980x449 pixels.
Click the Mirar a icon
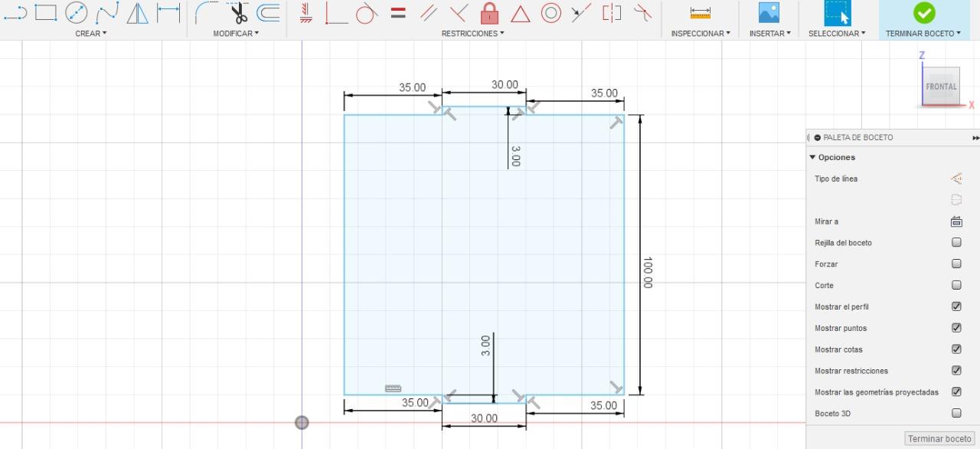point(956,221)
